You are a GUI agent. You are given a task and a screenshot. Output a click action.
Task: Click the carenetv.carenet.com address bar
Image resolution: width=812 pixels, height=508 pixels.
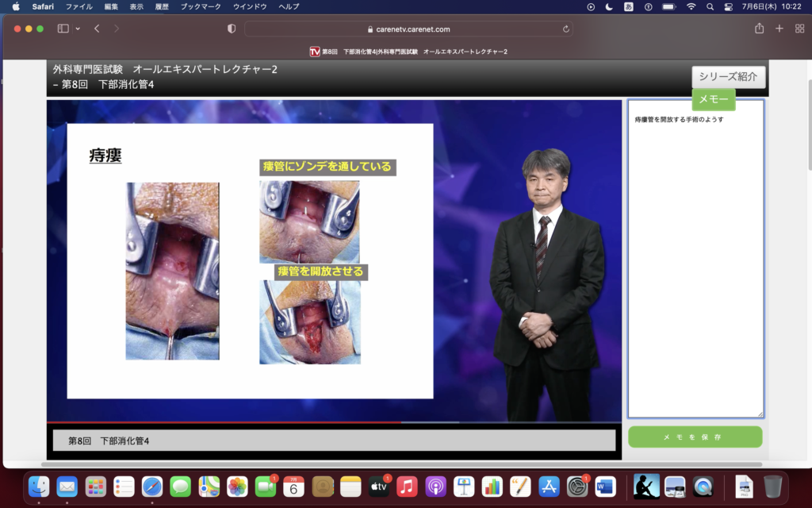408,29
